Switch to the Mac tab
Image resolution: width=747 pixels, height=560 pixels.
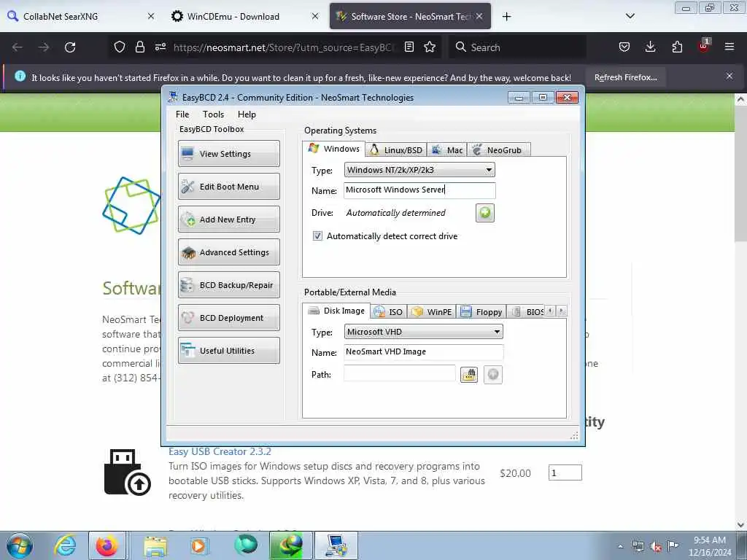(447, 150)
